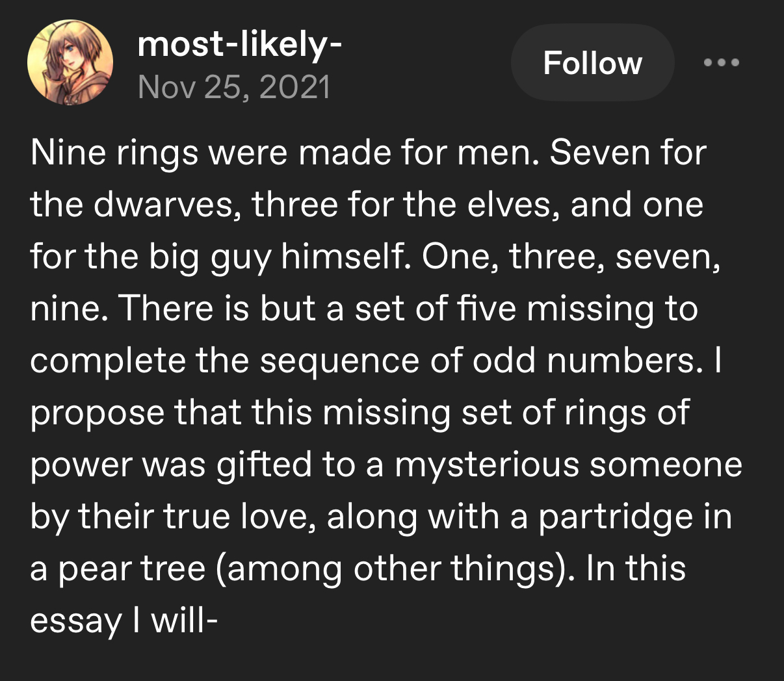Click the phrase "pear tree"

[131, 569]
